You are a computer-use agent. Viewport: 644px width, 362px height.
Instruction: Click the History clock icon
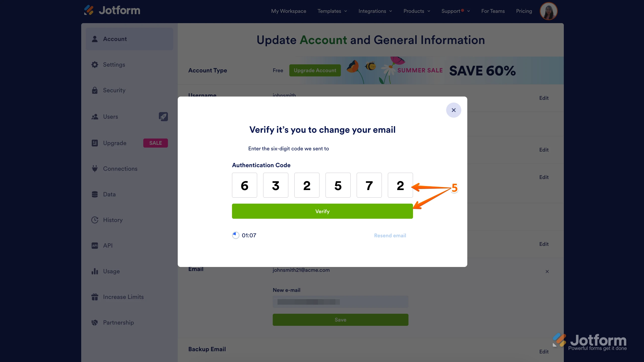(95, 220)
